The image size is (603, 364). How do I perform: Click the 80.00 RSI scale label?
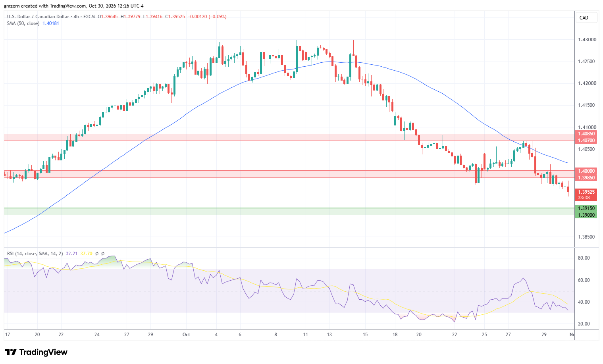[x=584, y=258]
